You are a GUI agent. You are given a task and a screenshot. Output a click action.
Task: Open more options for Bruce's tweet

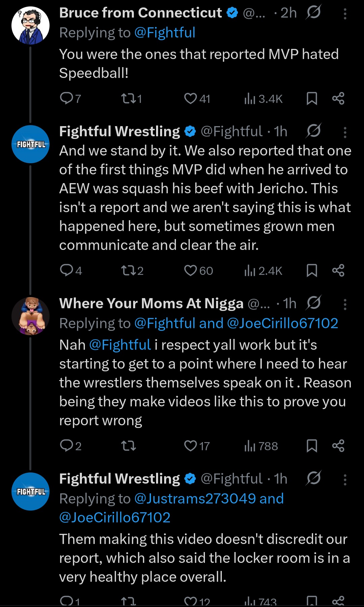(345, 13)
